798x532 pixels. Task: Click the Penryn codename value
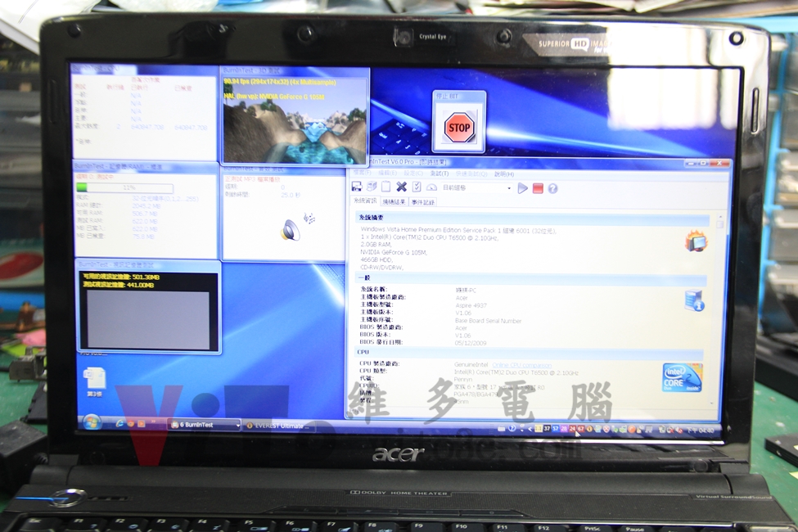pos(463,379)
